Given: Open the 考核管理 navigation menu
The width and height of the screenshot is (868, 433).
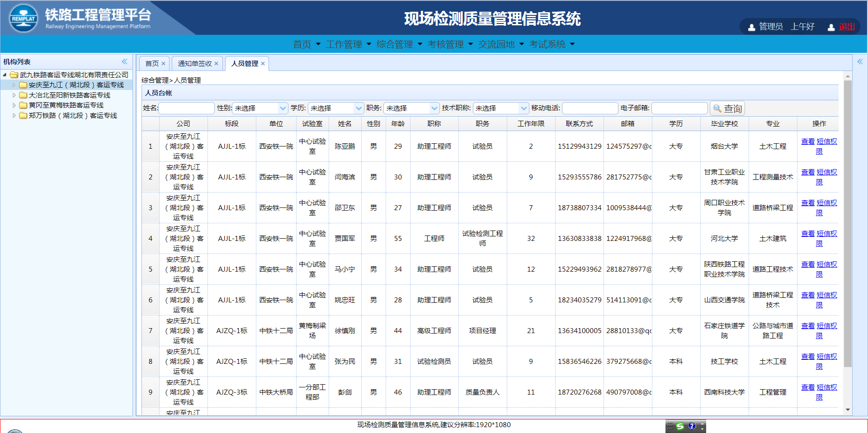Looking at the screenshot, I should coord(450,44).
